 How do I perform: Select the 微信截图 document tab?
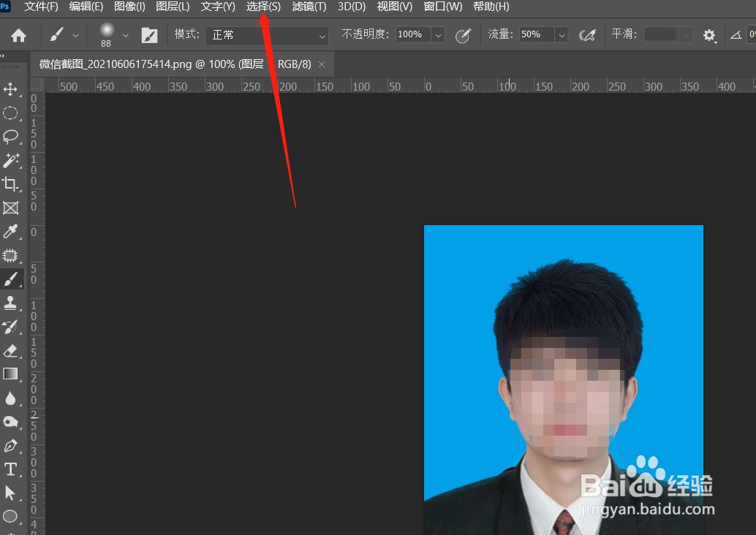tap(175, 64)
